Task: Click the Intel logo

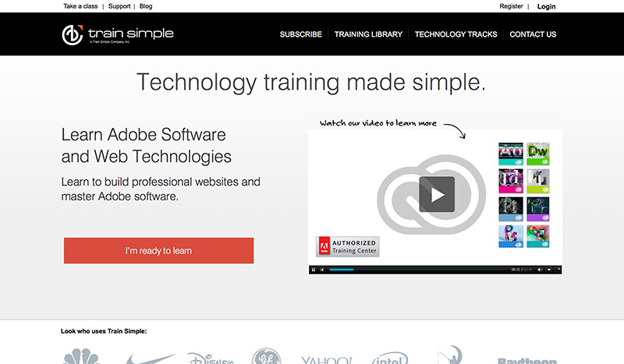Action: 390,358
